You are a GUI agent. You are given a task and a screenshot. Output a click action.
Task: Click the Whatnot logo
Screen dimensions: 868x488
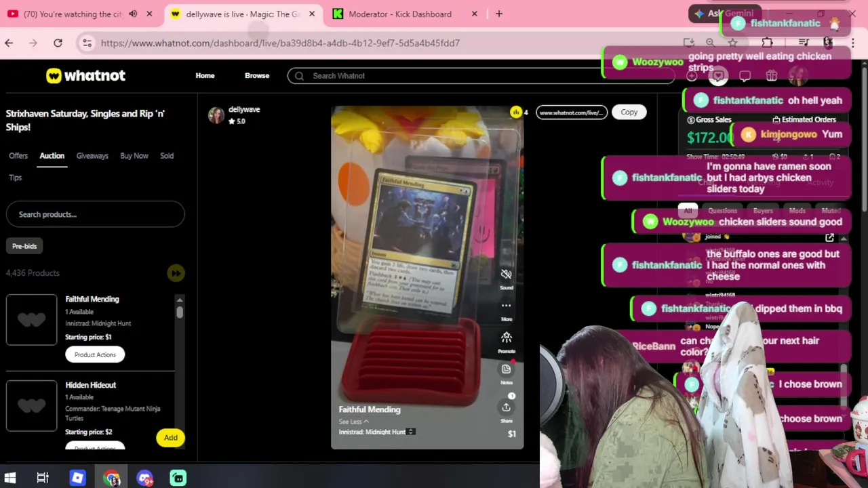[x=85, y=76]
